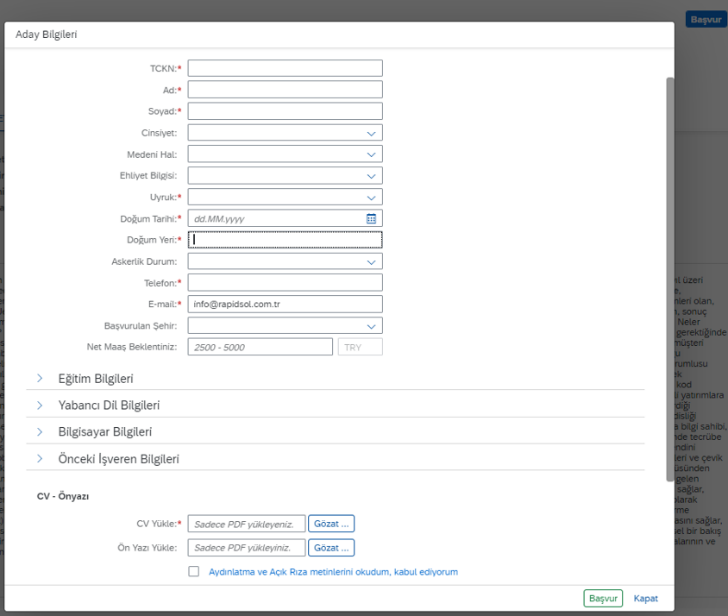Open the Başvurulan Şehir dropdown
This screenshot has width=728, height=616.
[285, 325]
